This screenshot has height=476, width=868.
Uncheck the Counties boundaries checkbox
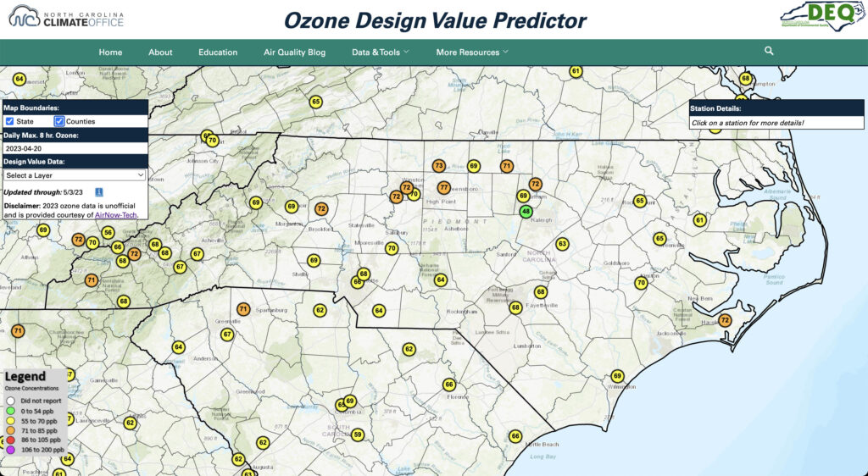[x=59, y=121]
